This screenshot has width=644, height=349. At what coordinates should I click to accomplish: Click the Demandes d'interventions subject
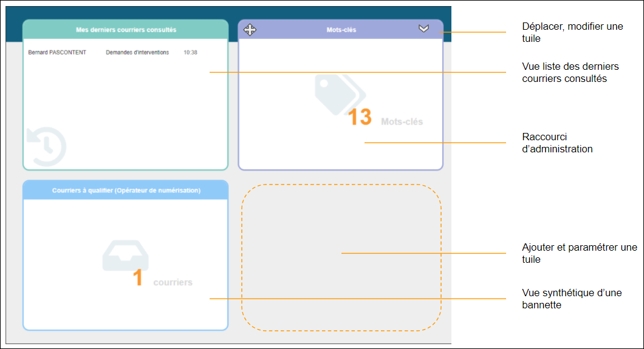pyautogui.click(x=137, y=53)
